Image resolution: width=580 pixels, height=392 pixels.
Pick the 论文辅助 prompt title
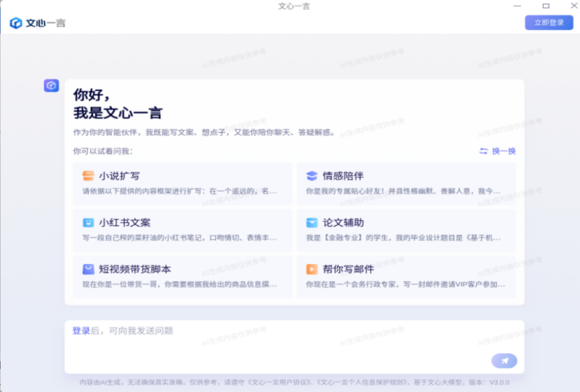point(343,223)
